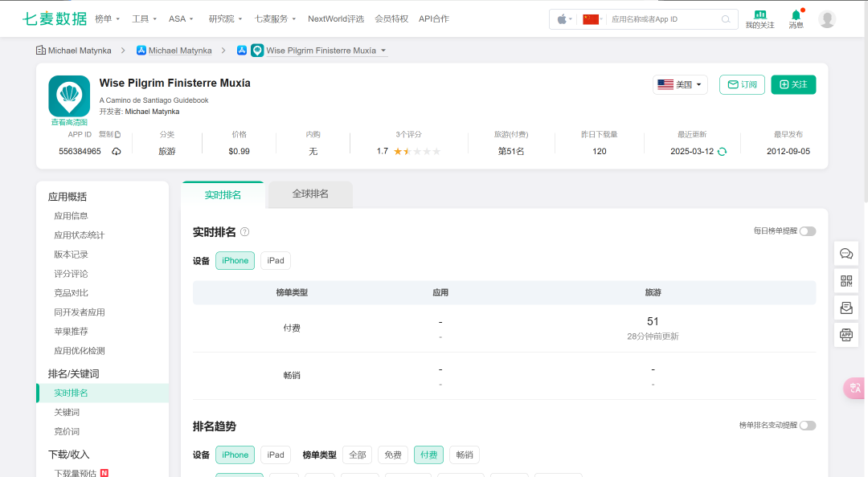Open 竞品对比 in sidebar
868x477 pixels.
coord(71,293)
